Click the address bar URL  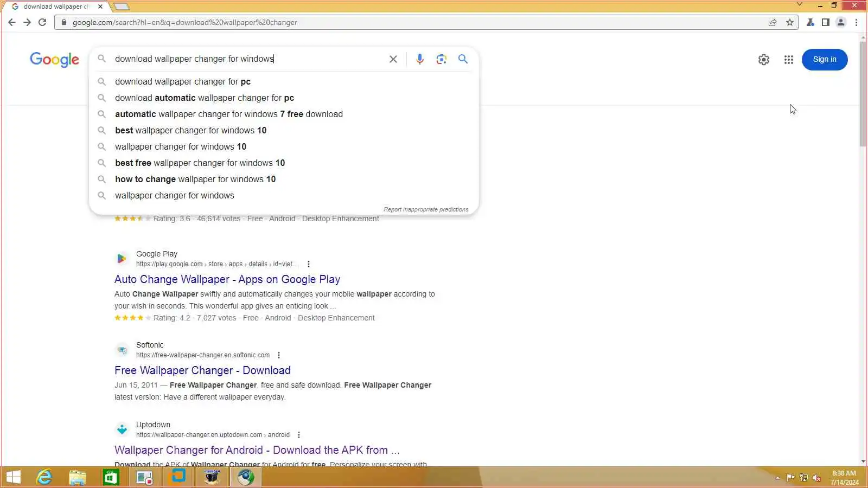pos(185,22)
